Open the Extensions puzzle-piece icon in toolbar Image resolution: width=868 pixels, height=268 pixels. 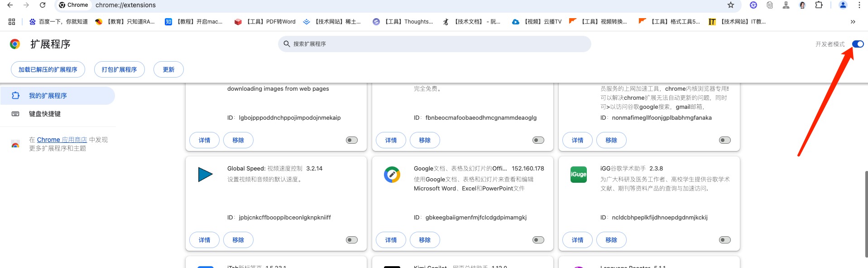819,5
